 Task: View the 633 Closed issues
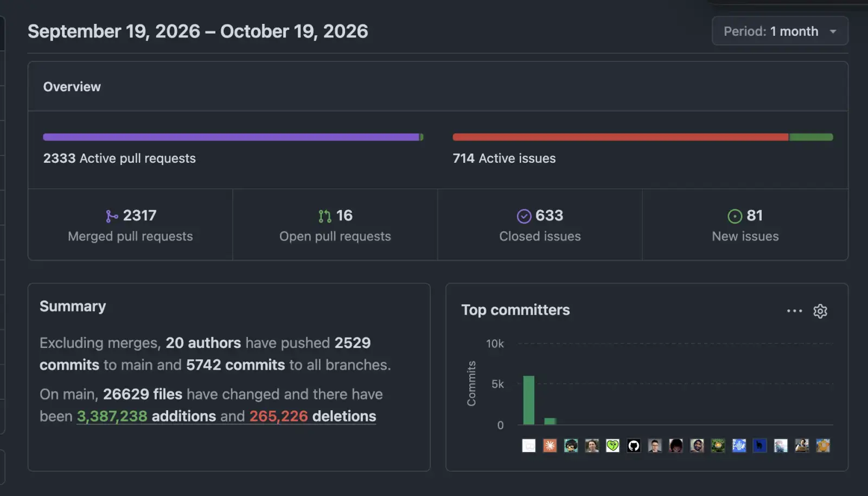point(540,225)
